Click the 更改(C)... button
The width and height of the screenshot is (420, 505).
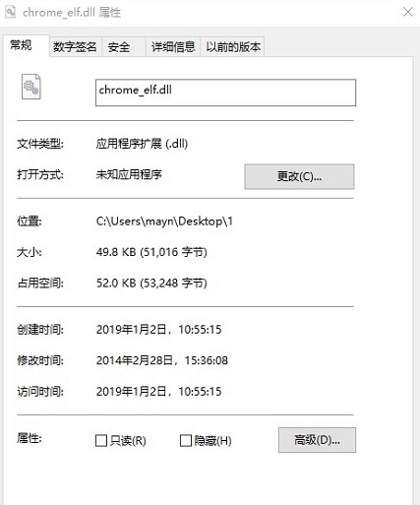point(299,176)
